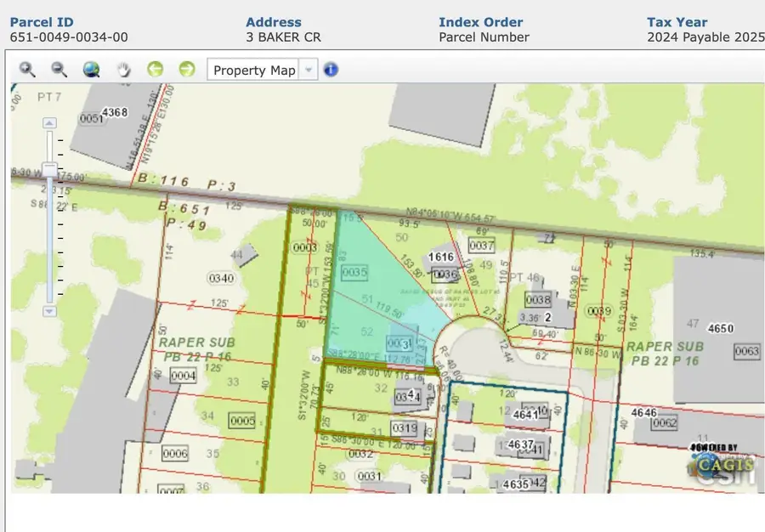Image resolution: width=765 pixels, height=532 pixels.
Task: Select highlighted parcel 0035 on the map
Action: click(354, 272)
